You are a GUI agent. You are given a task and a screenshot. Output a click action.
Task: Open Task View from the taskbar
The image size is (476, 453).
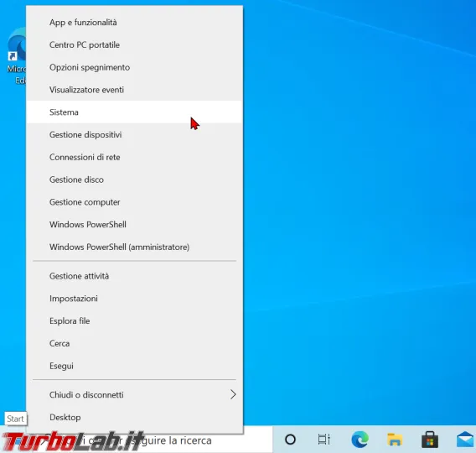(x=324, y=440)
